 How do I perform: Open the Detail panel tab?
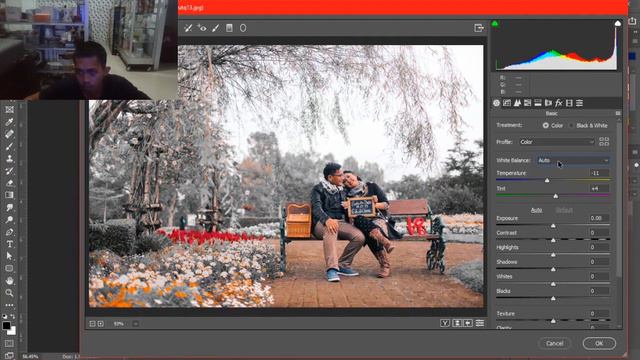click(517, 103)
